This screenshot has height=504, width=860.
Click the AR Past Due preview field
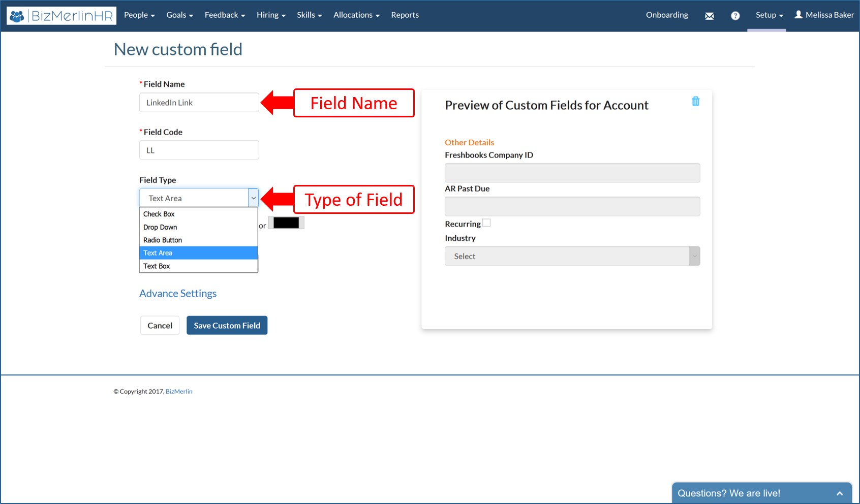coord(572,206)
